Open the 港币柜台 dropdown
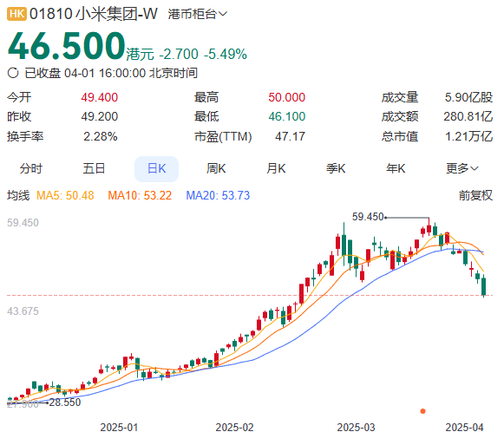 pyautogui.click(x=198, y=14)
